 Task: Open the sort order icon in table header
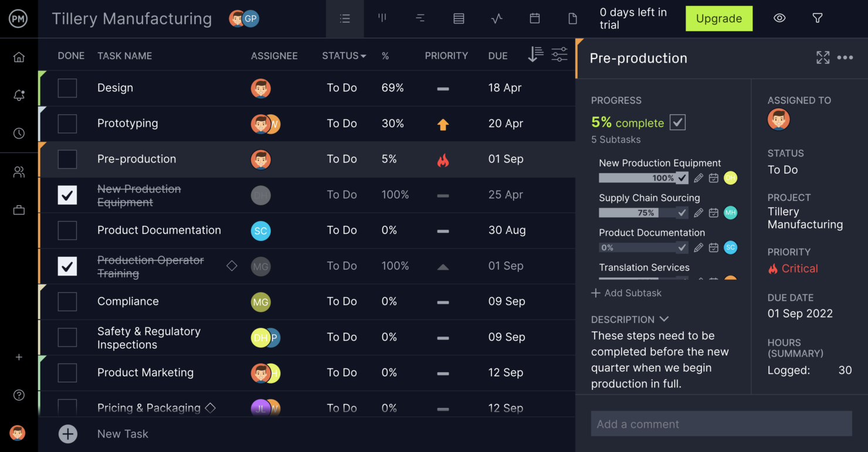click(535, 55)
